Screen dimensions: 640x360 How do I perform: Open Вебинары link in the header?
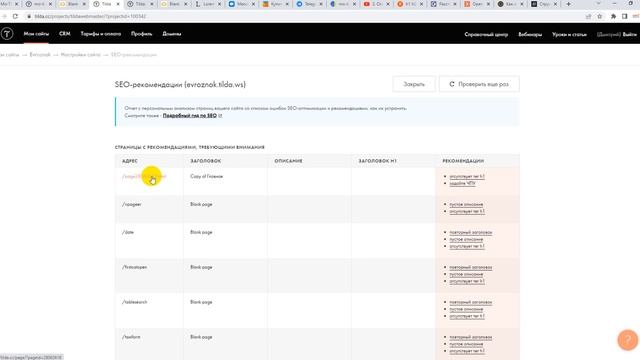click(x=530, y=34)
